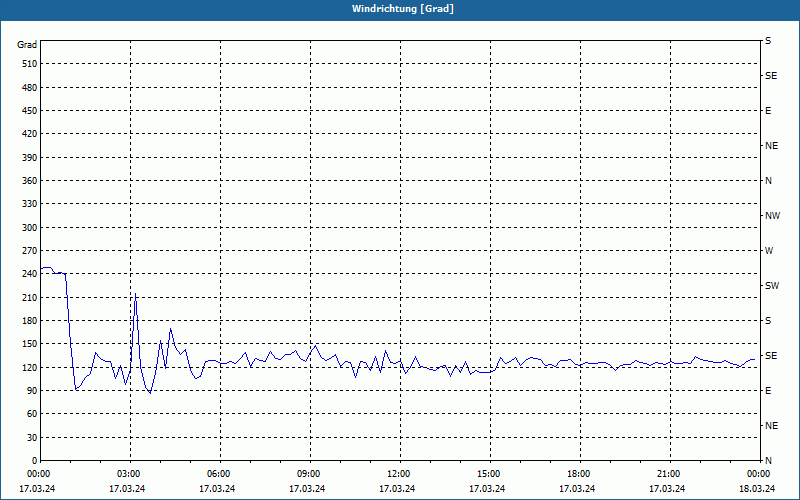
Task: Select the 09:00 time axis label
Action: (310, 474)
